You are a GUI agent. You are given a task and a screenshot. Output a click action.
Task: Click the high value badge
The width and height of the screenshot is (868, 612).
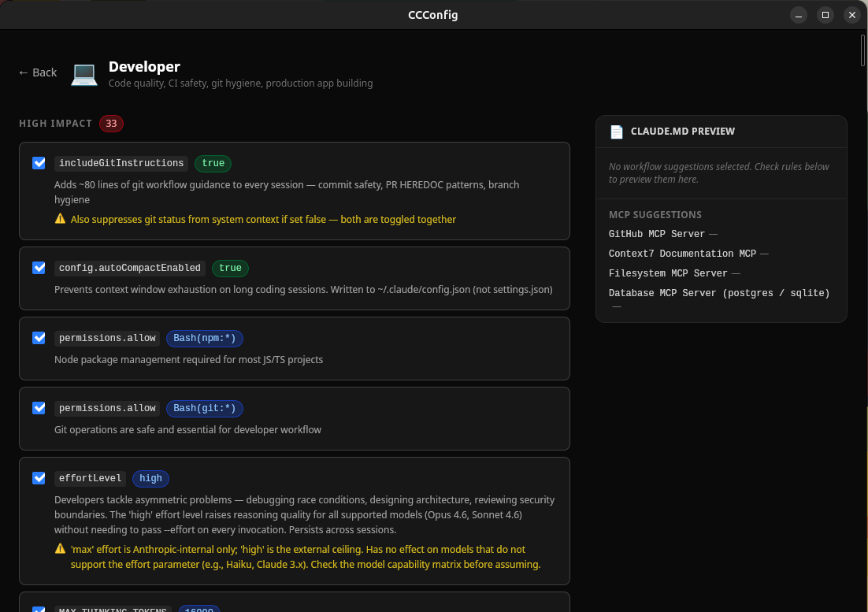[150, 478]
